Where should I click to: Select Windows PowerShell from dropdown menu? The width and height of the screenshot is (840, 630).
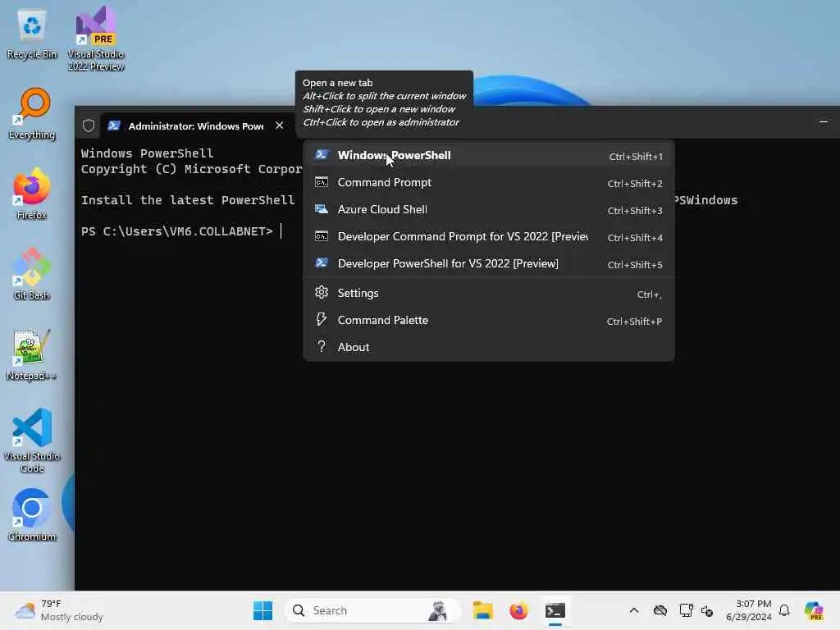[x=489, y=155]
